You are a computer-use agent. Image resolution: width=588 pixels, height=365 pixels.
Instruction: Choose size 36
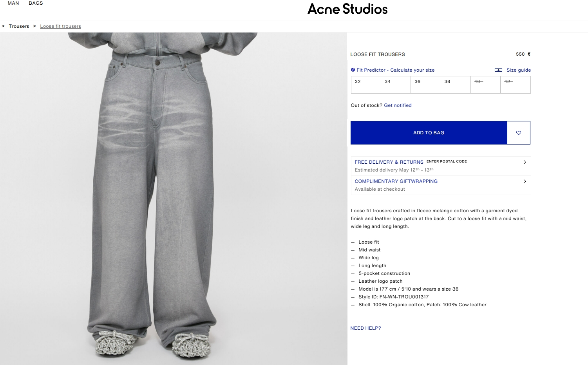(x=426, y=85)
